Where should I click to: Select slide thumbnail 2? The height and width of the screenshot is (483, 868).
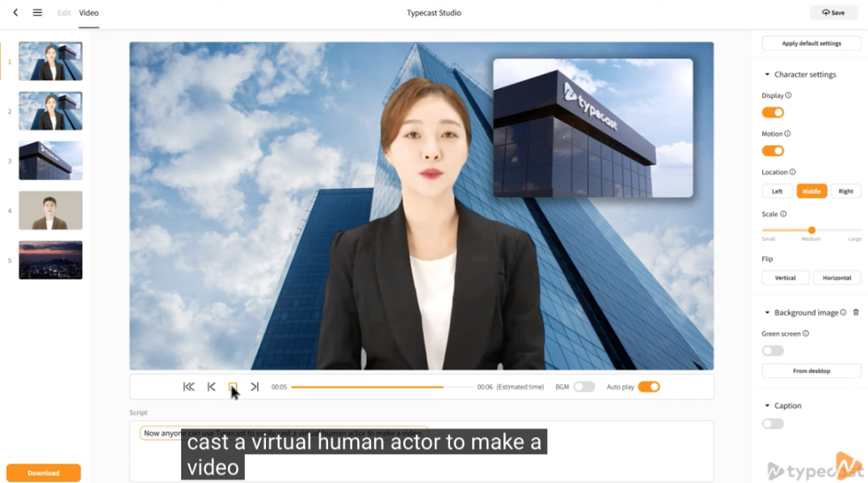pos(50,111)
